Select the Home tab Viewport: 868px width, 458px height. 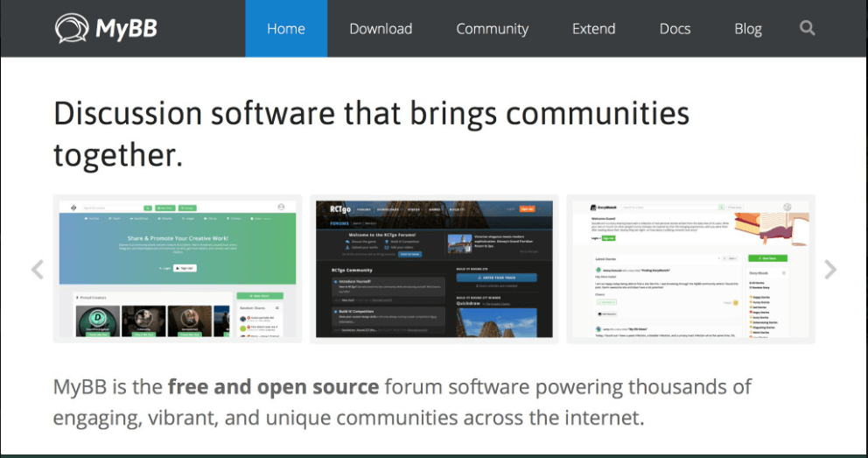tap(286, 28)
